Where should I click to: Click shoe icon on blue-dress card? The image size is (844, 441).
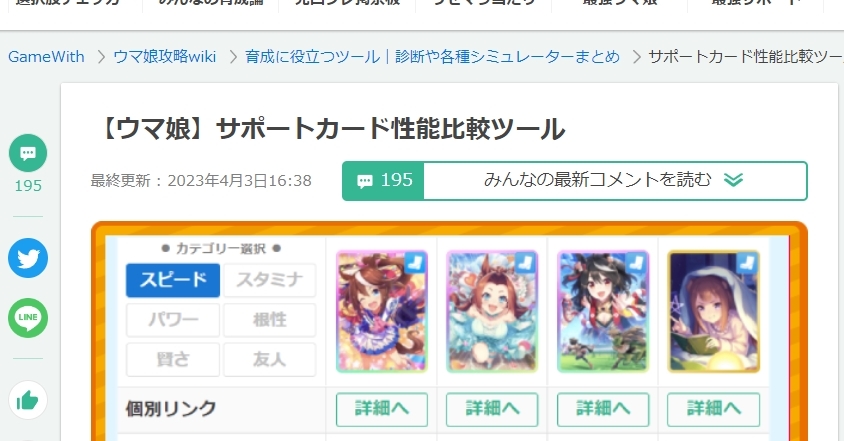pyautogui.click(x=525, y=263)
